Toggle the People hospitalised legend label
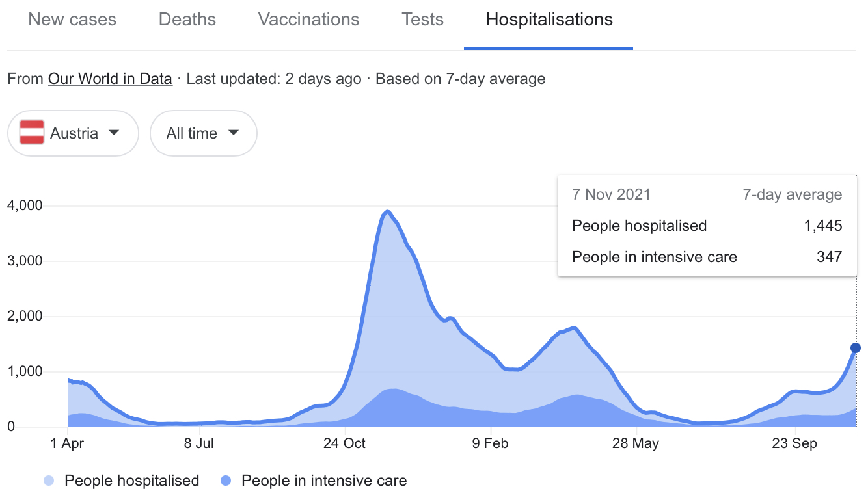Image resolution: width=868 pixels, height=502 pixels. (131, 481)
